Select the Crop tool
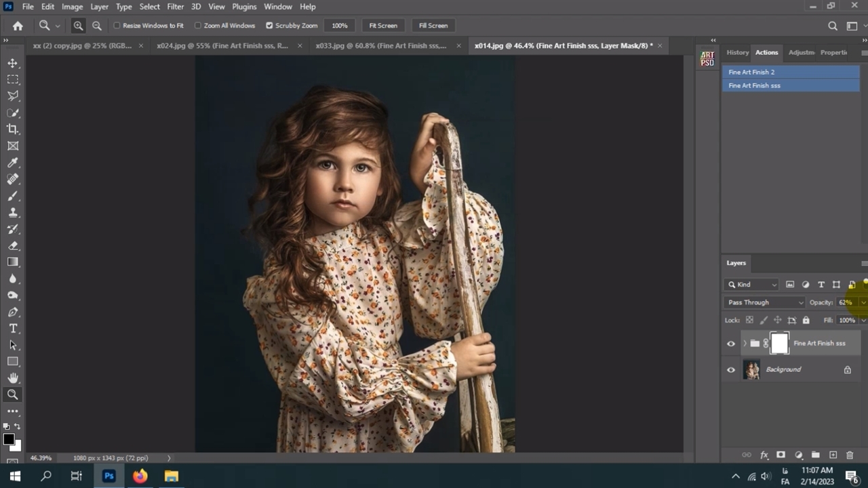Viewport: 868px width, 488px height. tap(13, 129)
